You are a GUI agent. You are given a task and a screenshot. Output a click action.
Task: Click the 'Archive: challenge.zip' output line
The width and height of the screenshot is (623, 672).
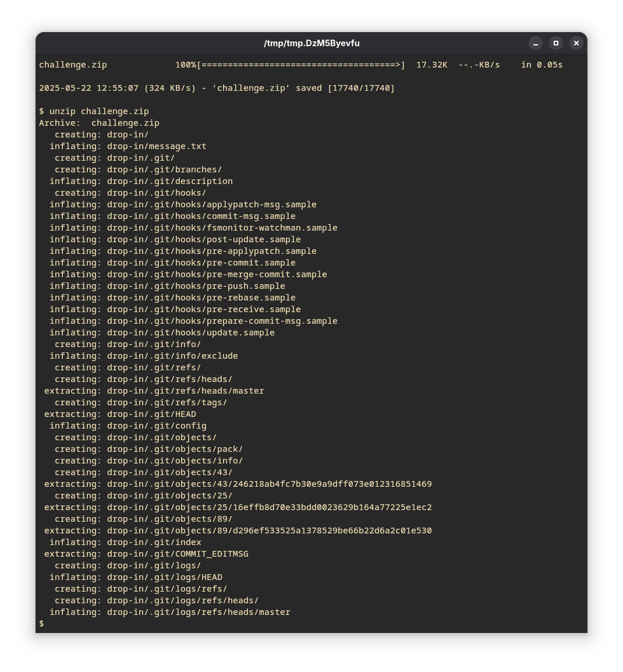click(99, 123)
